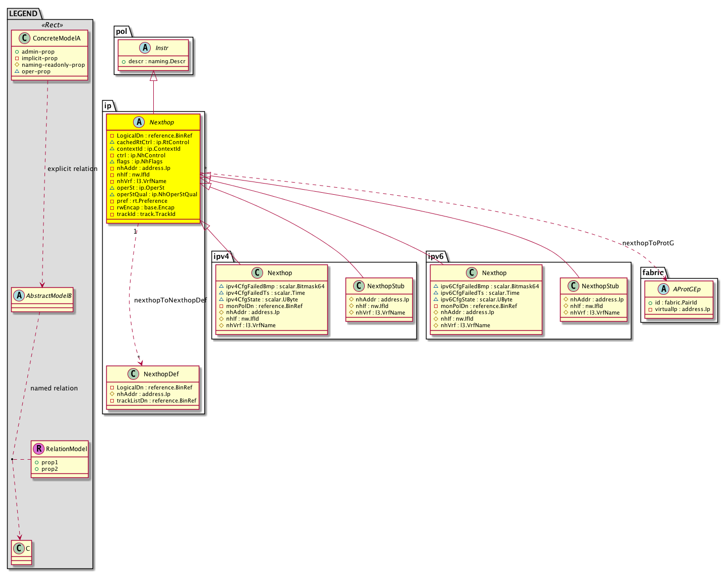Viewport: 728px width, 574px height.
Task: Click the C icon of ipv6 NexthopStub
Action: click(573, 286)
